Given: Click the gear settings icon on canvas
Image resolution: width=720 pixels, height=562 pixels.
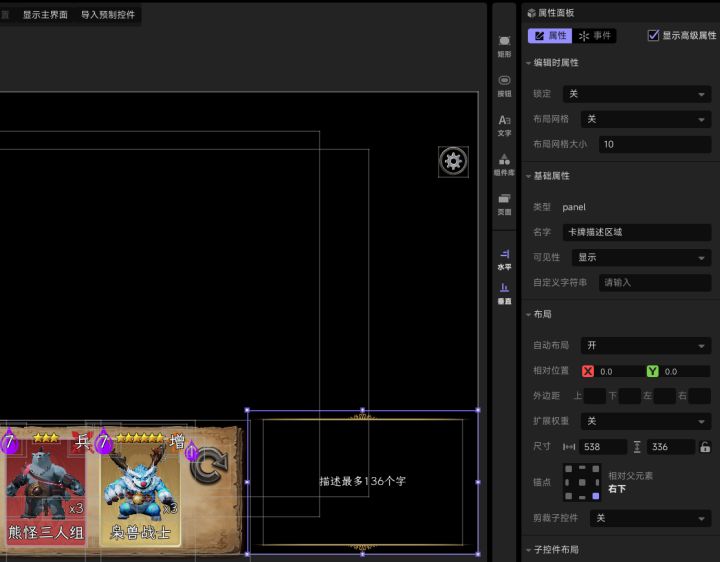Looking at the screenshot, I should click(x=453, y=162).
